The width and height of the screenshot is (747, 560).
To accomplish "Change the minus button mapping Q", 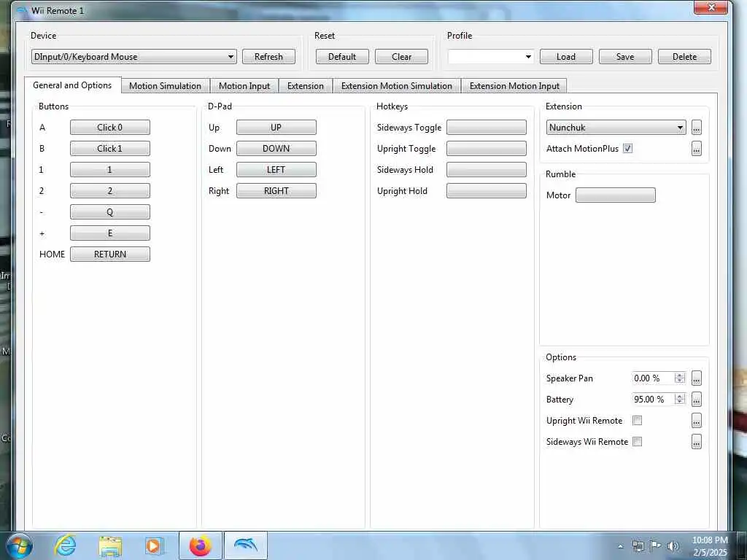I will click(x=110, y=212).
